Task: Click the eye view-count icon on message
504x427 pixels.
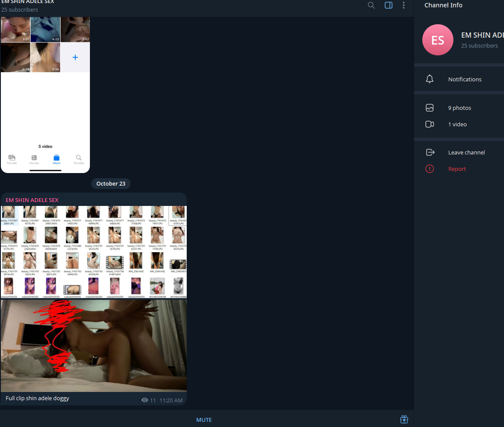Action: [x=145, y=400]
